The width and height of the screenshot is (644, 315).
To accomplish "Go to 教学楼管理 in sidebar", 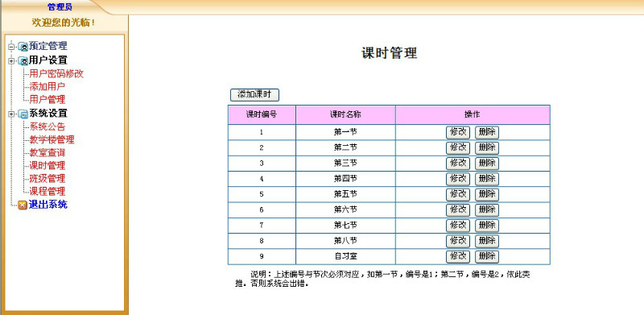I will point(52,140).
